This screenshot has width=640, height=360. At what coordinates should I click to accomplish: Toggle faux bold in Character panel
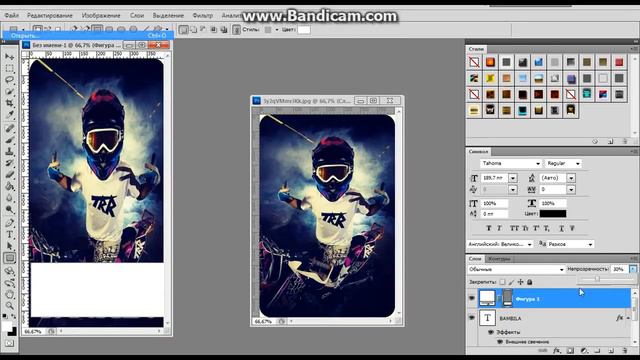489,228
